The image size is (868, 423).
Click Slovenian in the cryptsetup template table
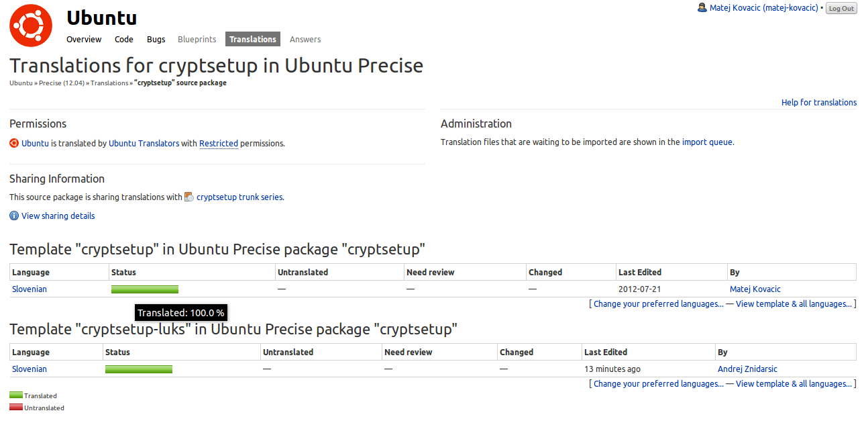point(30,289)
